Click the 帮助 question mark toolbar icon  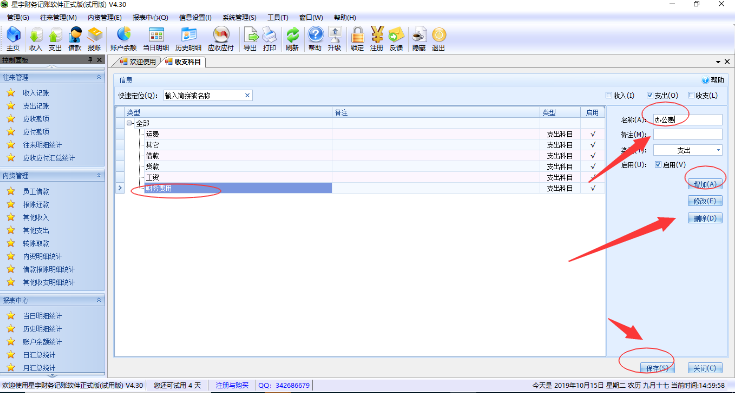(x=315, y=39)
